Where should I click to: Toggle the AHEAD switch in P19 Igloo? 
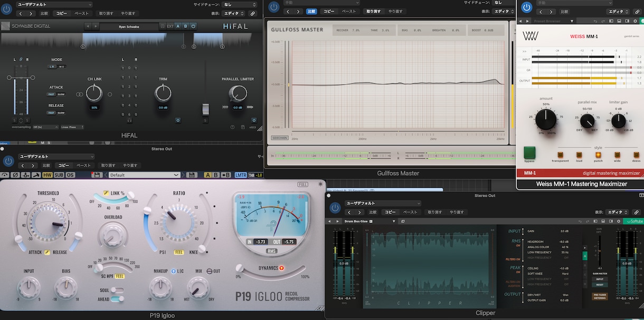117,298
